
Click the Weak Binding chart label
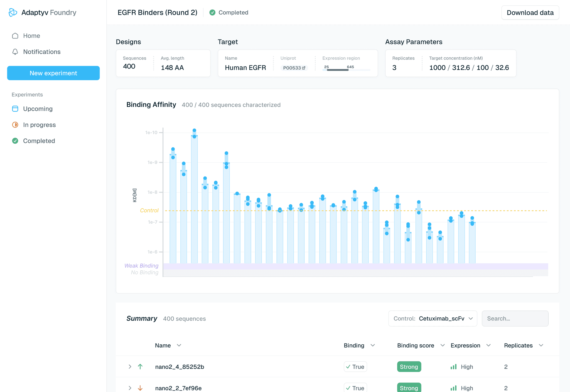click(141, 266)
